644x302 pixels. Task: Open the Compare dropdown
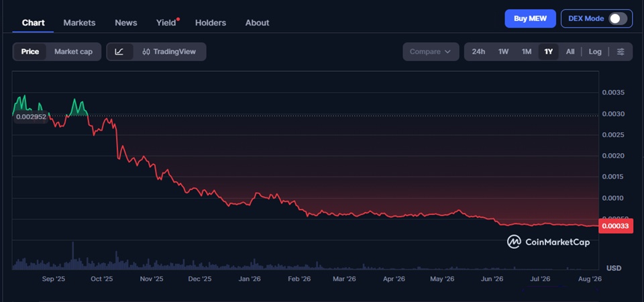(x=431, y=52)
